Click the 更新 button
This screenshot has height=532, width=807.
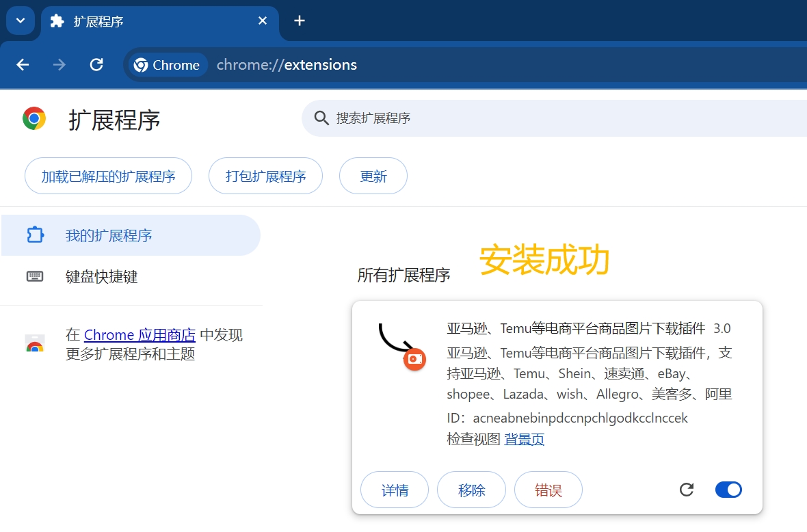tap(373, 176)
